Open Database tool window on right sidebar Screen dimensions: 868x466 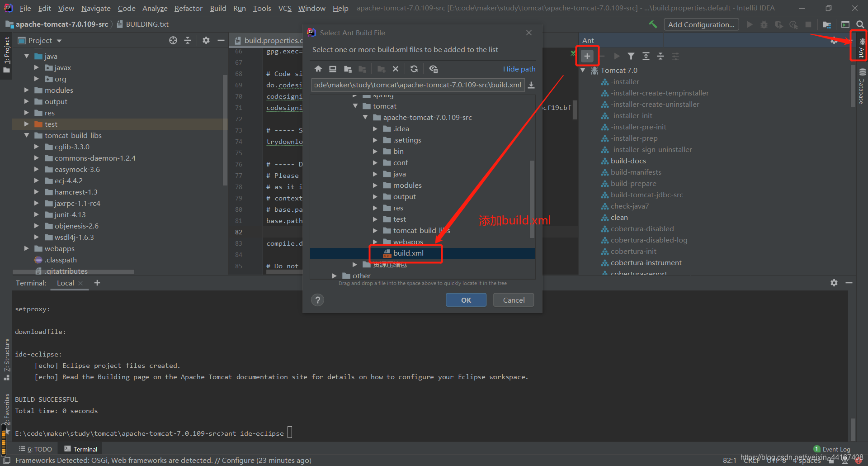[862, 86]
